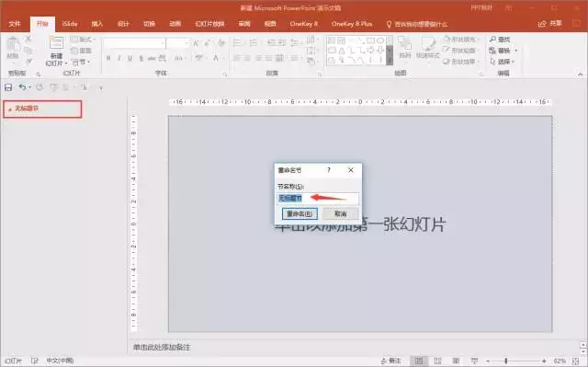Click the zoom out minus button
This screenshot has height=367, width=588.
click(488, 361)
